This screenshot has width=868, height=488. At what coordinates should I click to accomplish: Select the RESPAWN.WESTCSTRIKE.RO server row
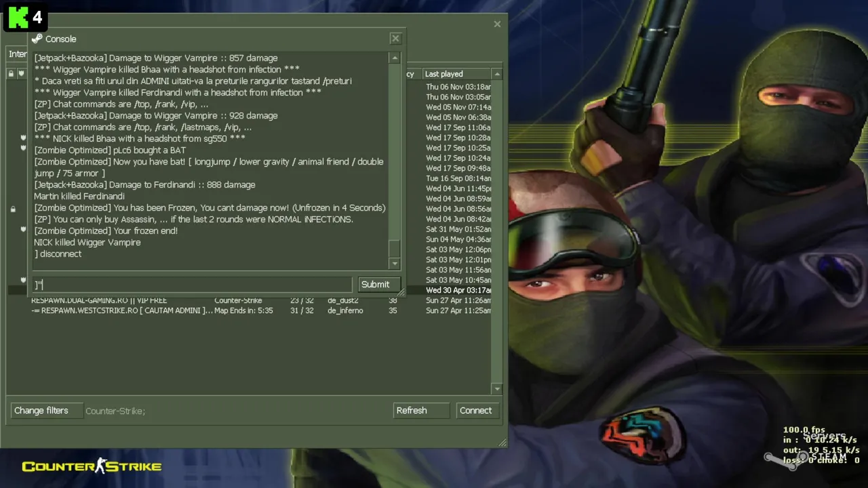click(x=250, y=310)
